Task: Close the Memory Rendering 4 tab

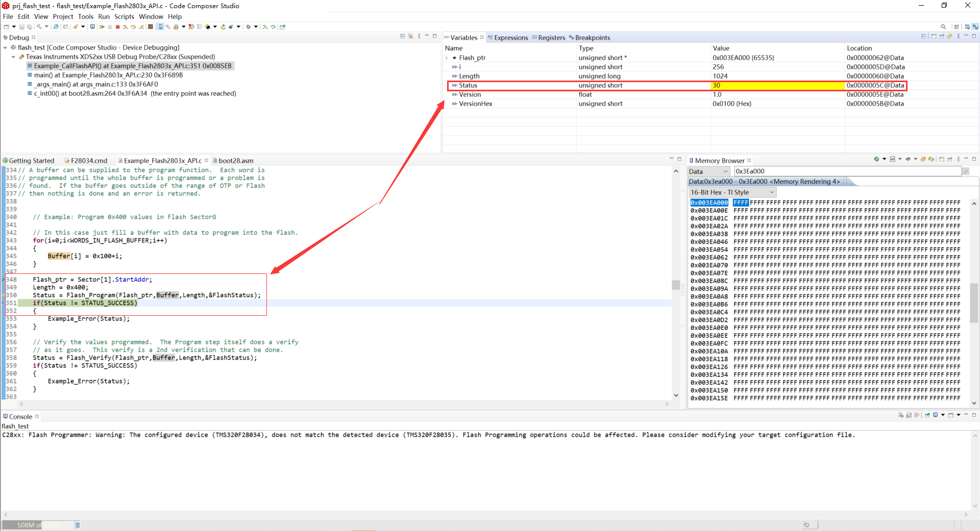Action: pos(845,181)
